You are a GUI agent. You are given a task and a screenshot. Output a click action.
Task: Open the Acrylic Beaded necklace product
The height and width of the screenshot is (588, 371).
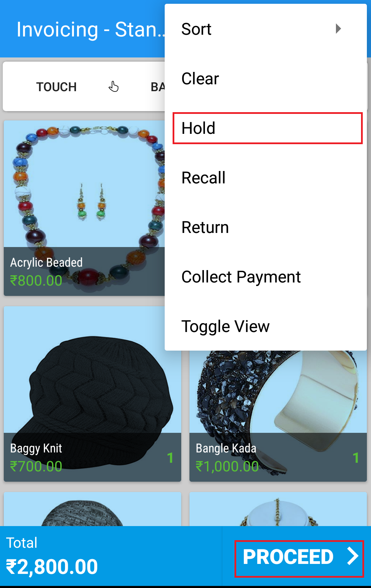click(84, 208)
